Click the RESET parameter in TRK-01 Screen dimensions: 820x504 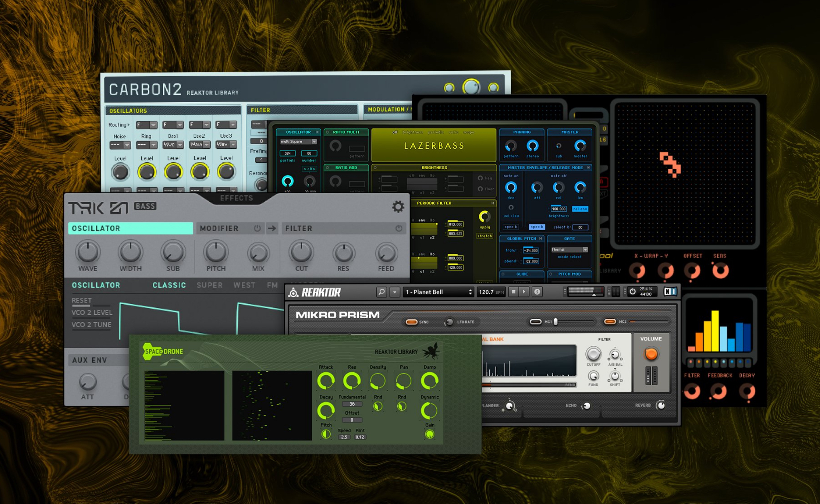point(82,300)
